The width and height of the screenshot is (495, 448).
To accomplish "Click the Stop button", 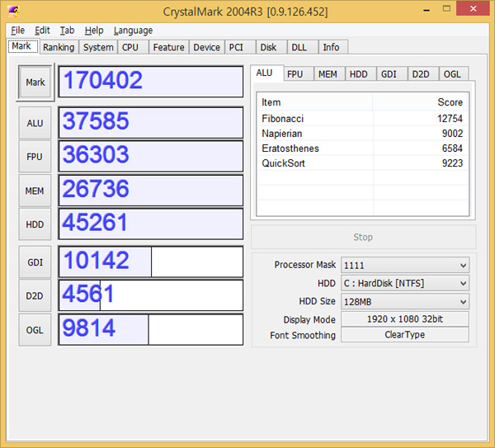I will coord(363,237).
